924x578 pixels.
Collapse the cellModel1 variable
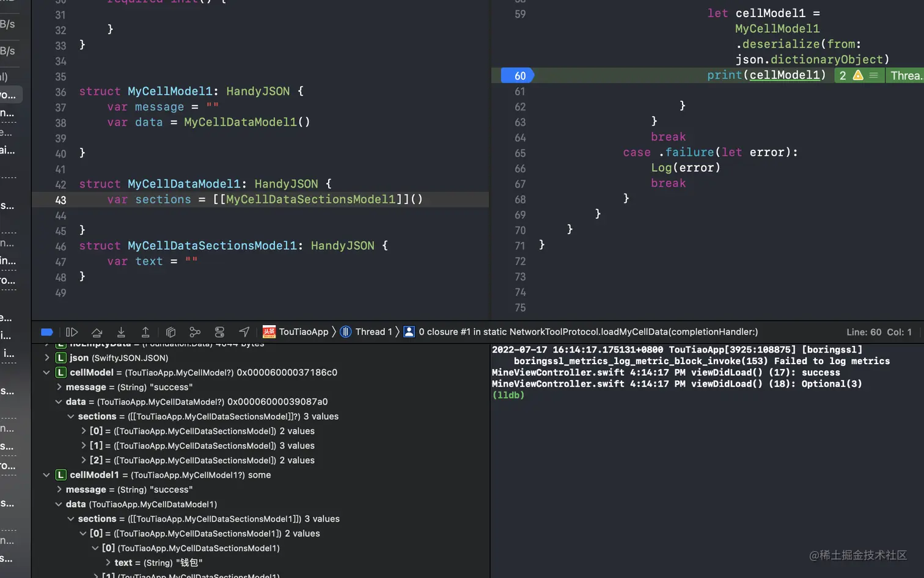46,475
